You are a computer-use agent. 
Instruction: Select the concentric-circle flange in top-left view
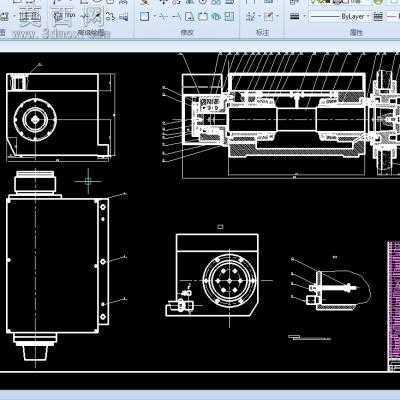click(35, 120)
